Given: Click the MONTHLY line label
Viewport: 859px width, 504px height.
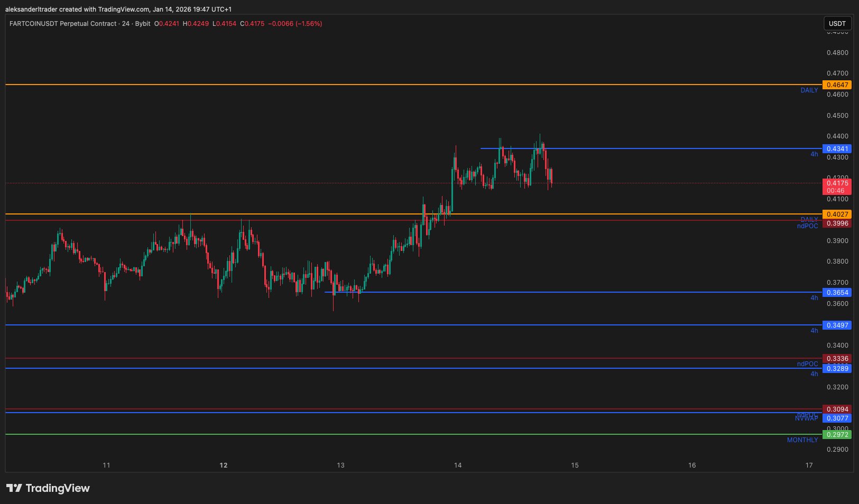Looking at the screenshot, I should point(802,440).
